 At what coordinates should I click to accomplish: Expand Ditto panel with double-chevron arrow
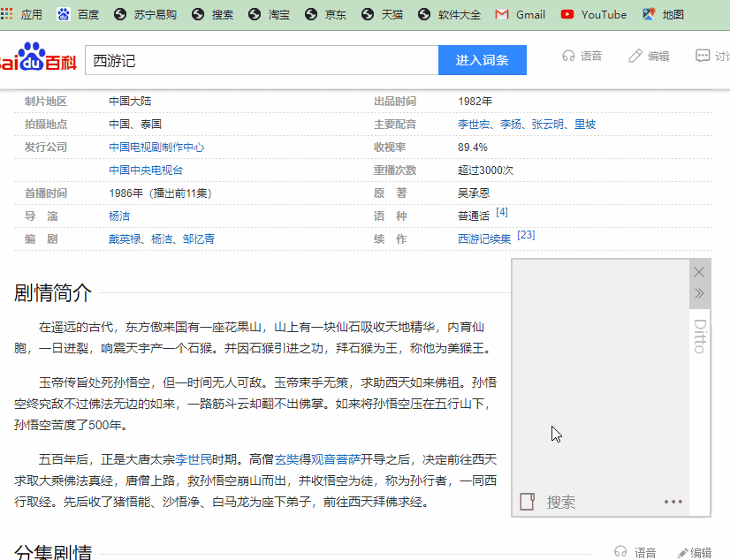(699, 293)
